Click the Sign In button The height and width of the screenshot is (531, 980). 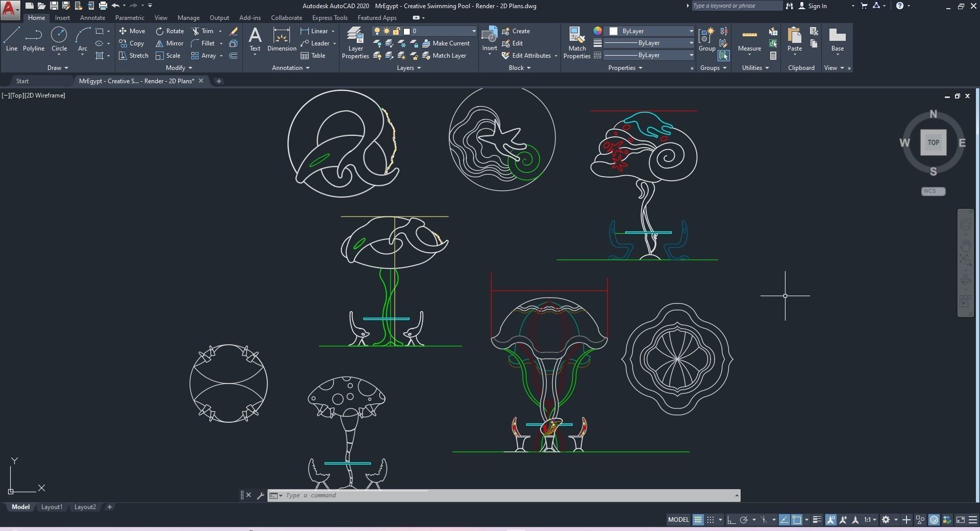pos(813,6)
